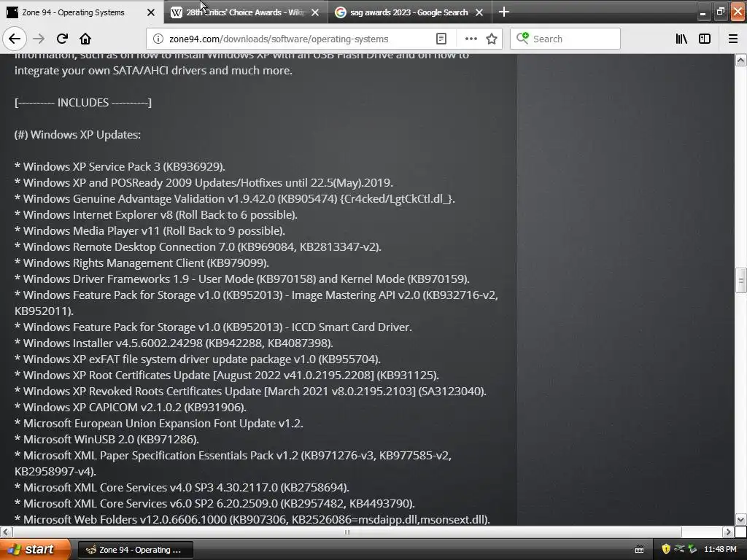Image resolution: width=747 pixels, height=560 pixels.
Task: Click 'Windows Internet Explorer v8' line
Action: click(x=156, y=215)
